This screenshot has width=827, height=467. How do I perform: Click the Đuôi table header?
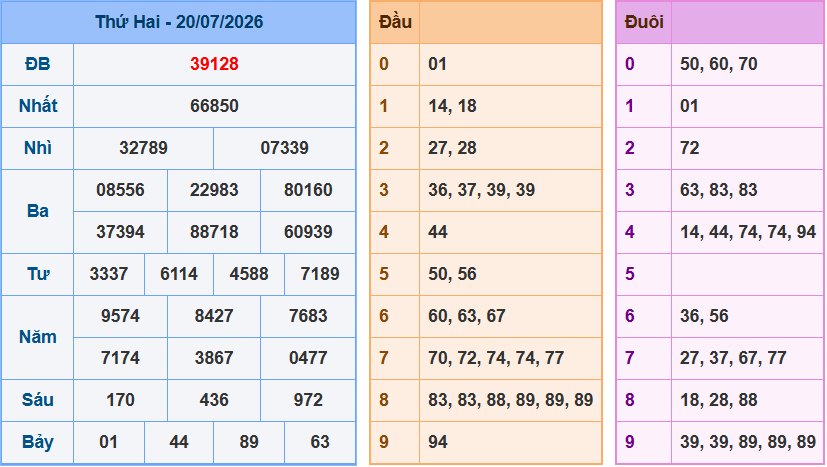(644, 22)
